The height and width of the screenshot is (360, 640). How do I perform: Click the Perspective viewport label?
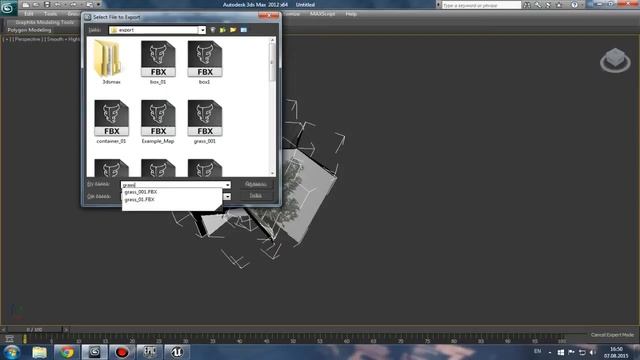click(28, 40)
